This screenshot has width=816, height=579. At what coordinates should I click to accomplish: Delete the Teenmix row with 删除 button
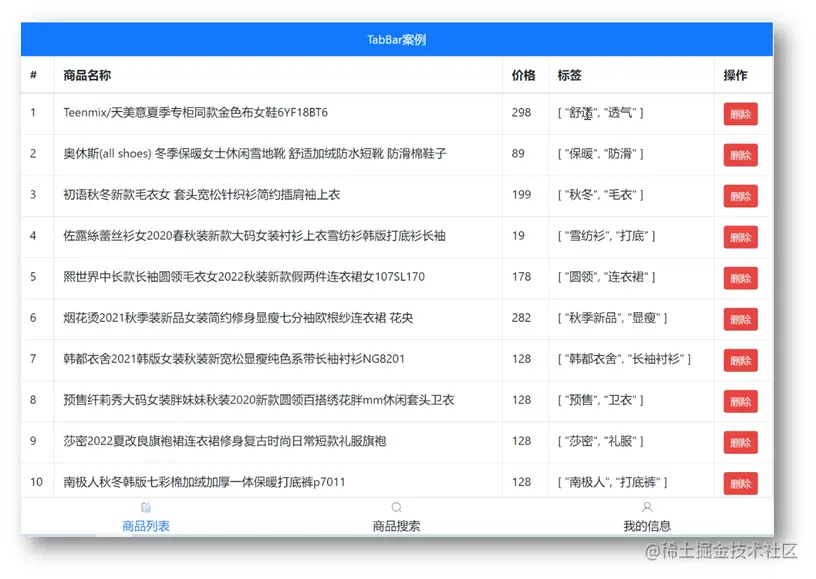[740, 114]
